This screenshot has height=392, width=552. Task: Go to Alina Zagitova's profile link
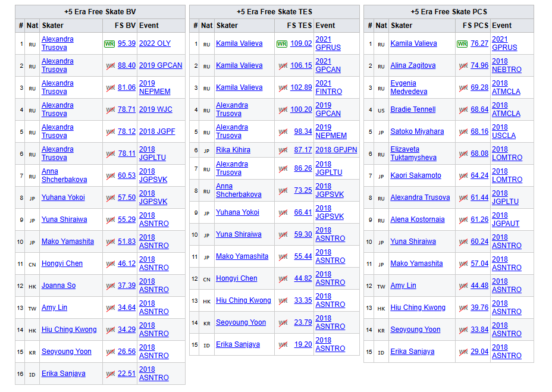click(413, 65)
